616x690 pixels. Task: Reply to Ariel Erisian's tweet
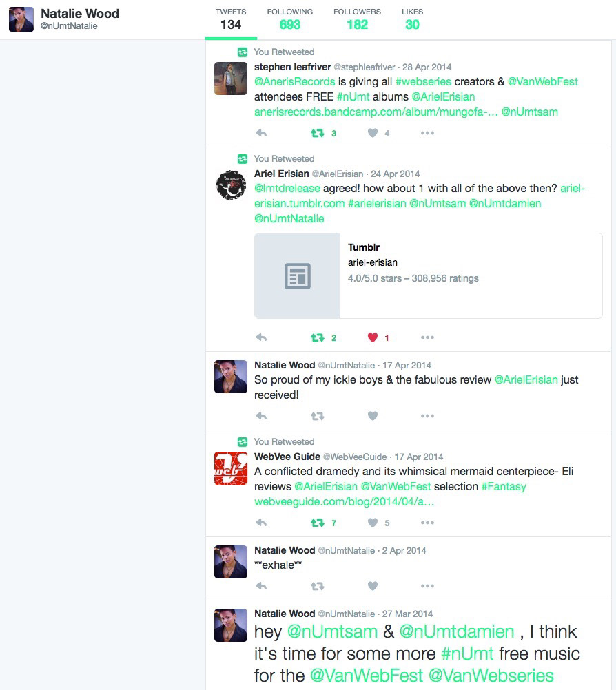point(261,337)
